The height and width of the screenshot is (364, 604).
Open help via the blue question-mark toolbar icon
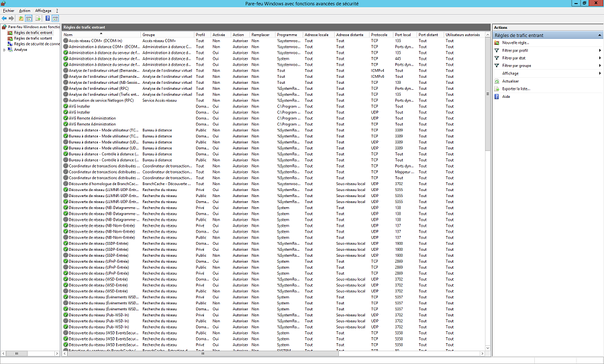tap(48, 18)
